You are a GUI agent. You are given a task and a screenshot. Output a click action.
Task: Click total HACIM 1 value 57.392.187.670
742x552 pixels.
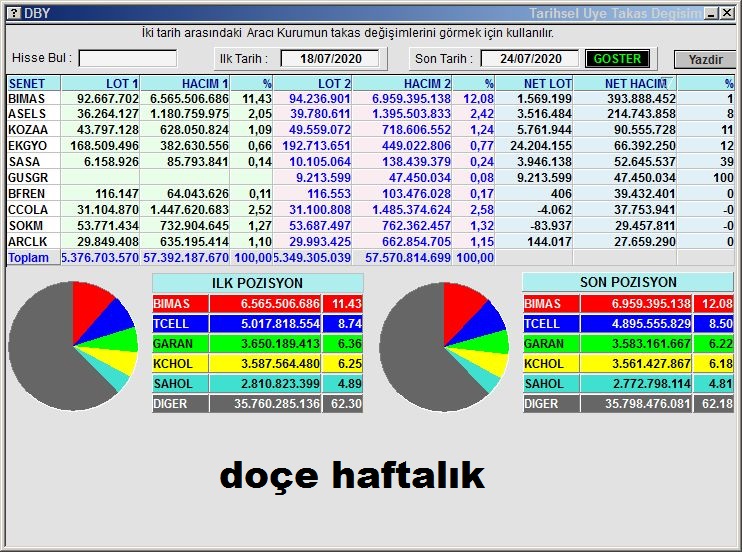click(x=185, y=258)
